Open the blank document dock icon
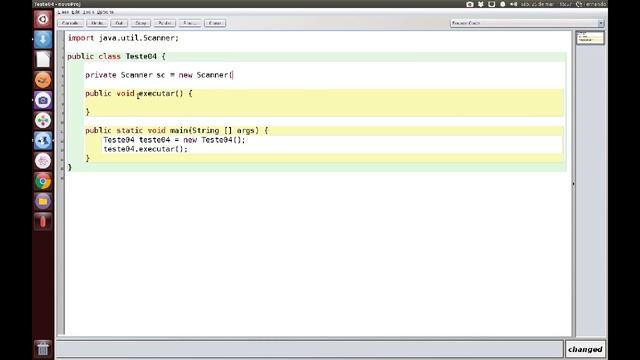Screen dimensions: 640x360 (x=43, y=60)
